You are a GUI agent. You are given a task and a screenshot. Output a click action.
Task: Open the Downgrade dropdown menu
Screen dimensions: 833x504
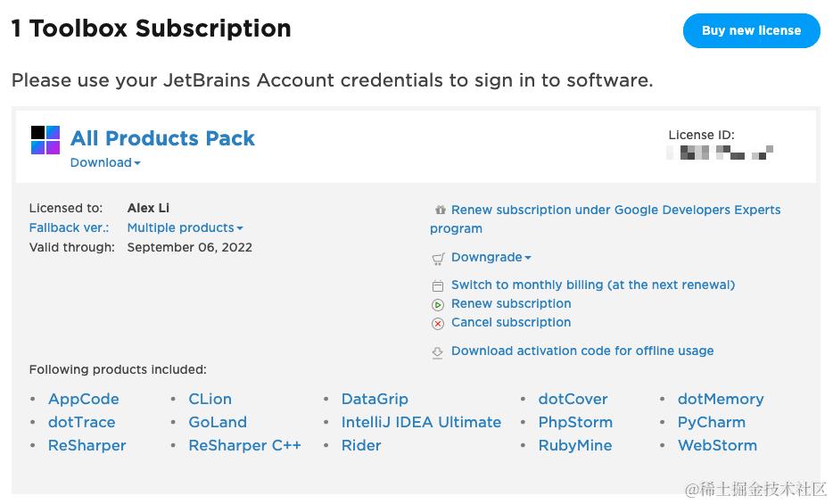click(491, 257)
